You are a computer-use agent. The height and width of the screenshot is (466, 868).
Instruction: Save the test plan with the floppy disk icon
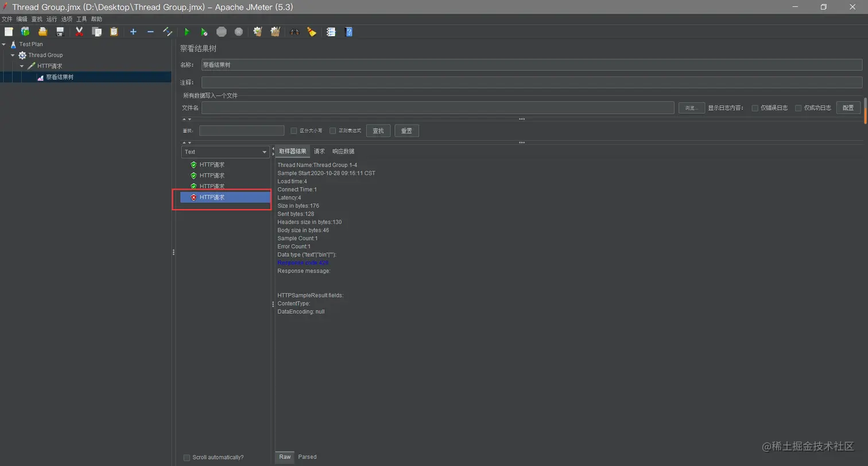click(60, 32)
